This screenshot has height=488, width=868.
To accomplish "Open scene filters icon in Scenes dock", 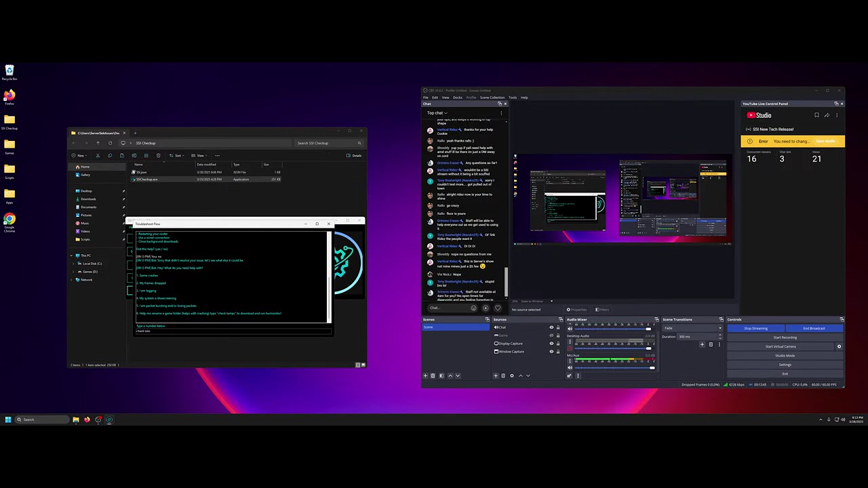I will click(x=441, y=375).
